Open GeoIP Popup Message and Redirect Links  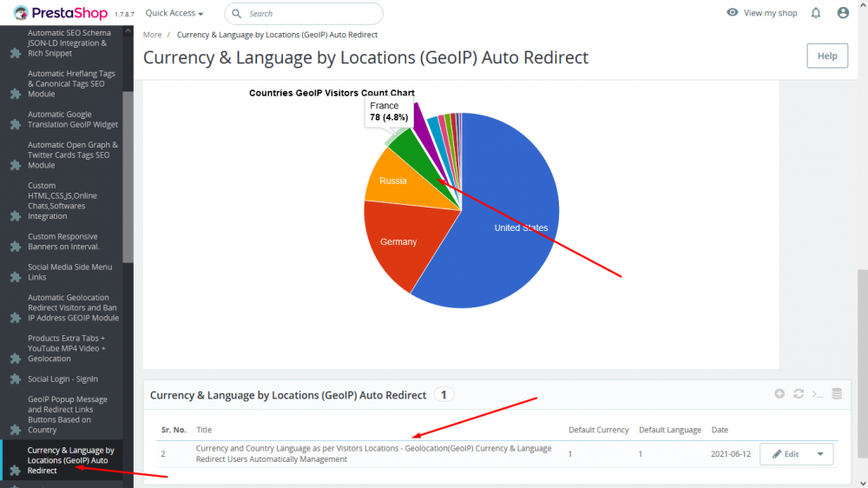pyautogui.click(x=68, y=414)
